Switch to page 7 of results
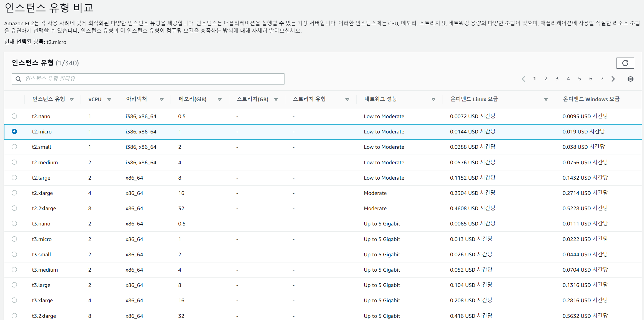This screenshot has width=644, height=320. point(602,79)
